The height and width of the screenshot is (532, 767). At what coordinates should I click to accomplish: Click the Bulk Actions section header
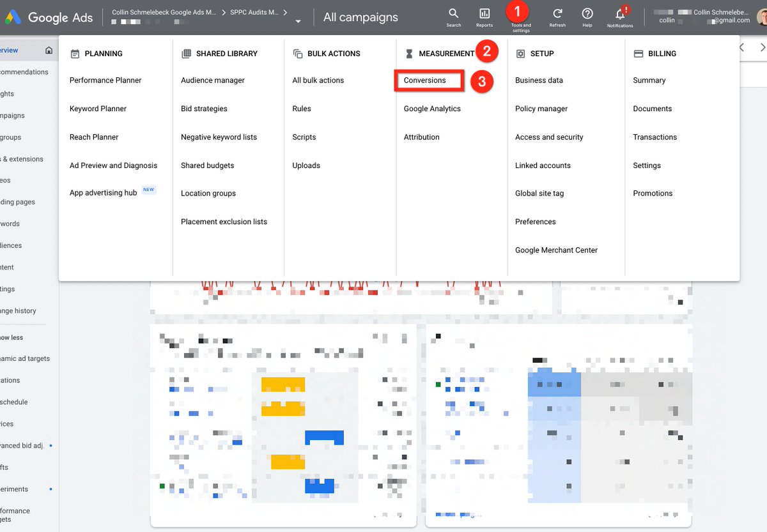pos(327,54)
